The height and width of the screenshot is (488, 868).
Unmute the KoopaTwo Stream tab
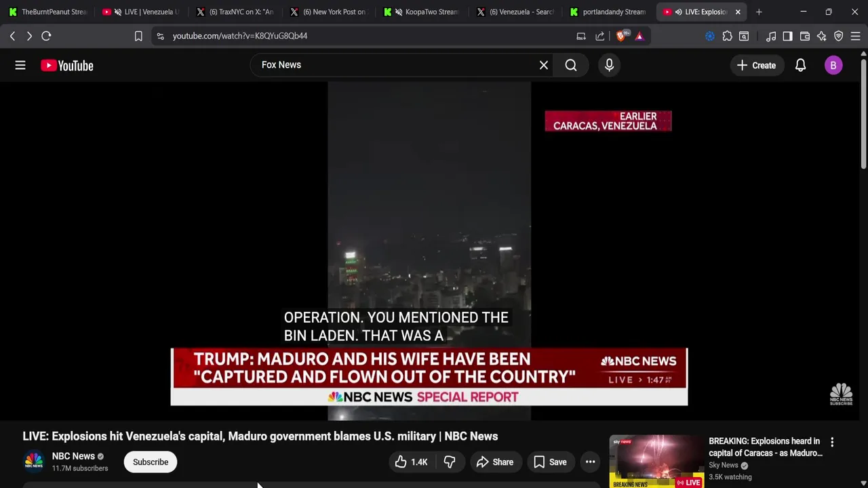[x=399, y=12]
